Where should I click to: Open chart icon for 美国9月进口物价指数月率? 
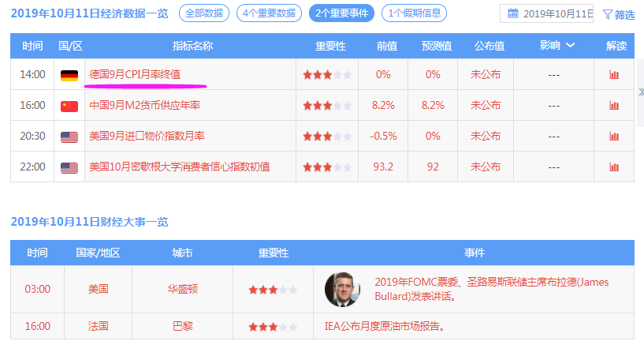614,136
